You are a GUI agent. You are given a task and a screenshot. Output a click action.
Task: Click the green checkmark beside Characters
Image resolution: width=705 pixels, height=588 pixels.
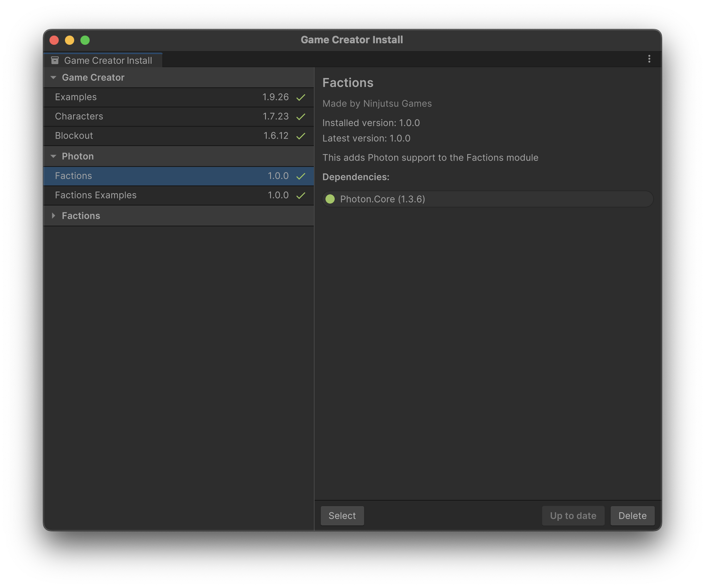click(301, 117)
